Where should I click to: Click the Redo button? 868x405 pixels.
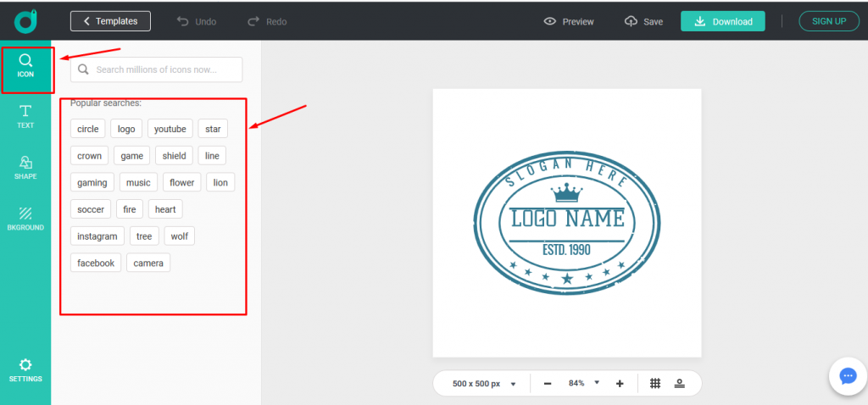tap(267, 21)
